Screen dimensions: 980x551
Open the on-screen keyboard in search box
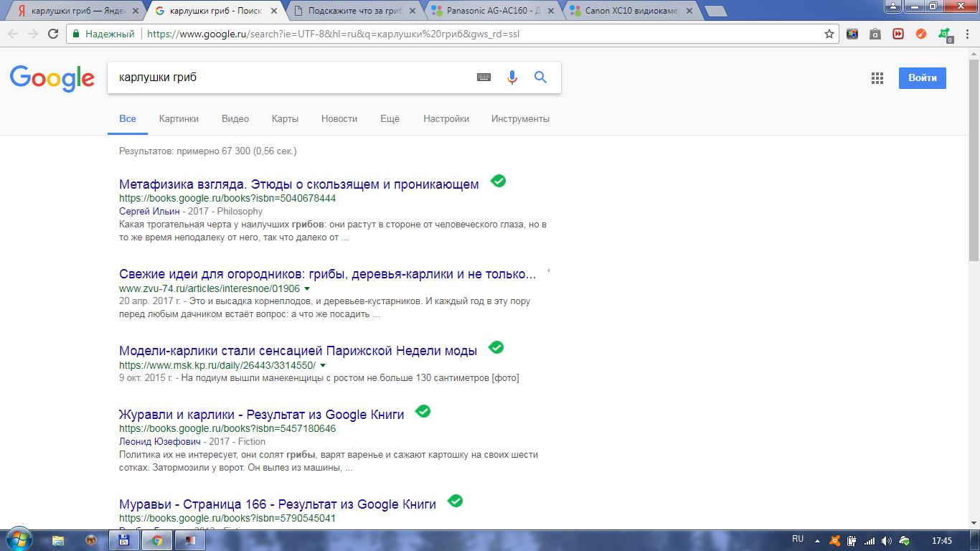484,77
